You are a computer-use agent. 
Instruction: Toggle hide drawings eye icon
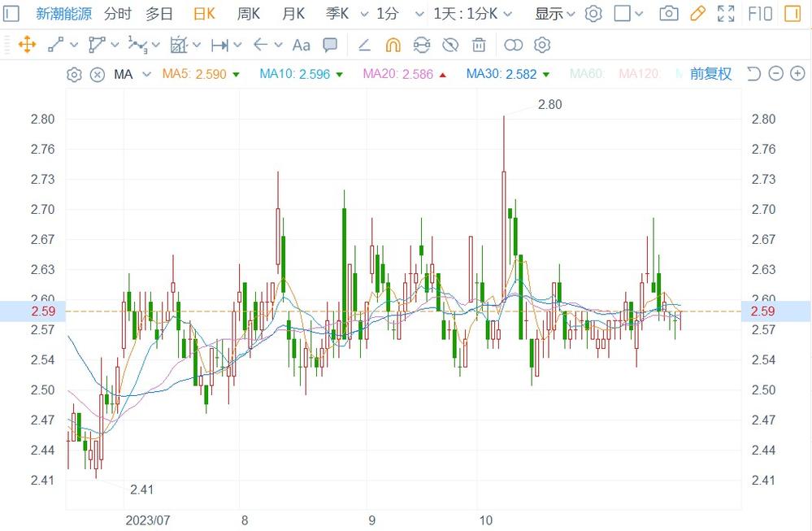450,45
